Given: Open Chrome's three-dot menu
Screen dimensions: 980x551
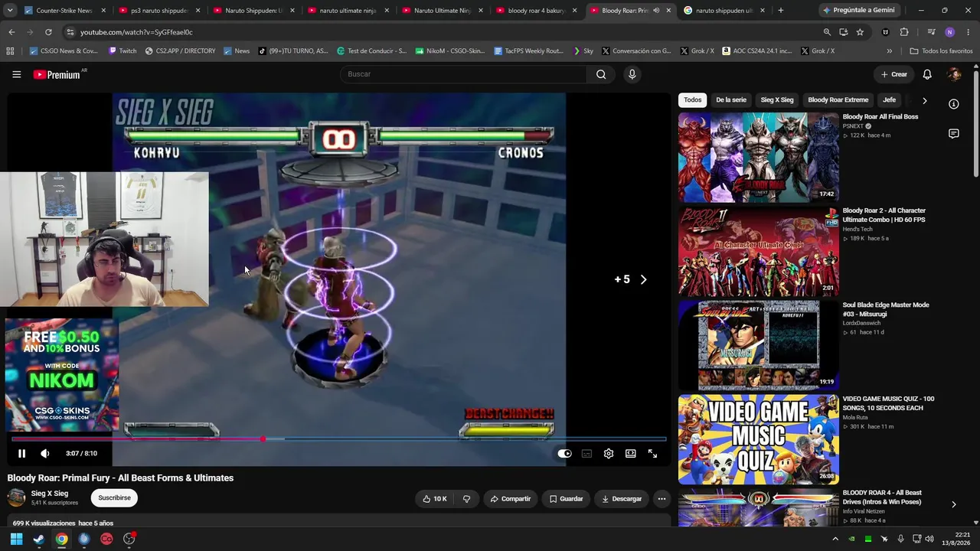Looking at the screenshot, I should pyautogui.click(x=969, y=32).
